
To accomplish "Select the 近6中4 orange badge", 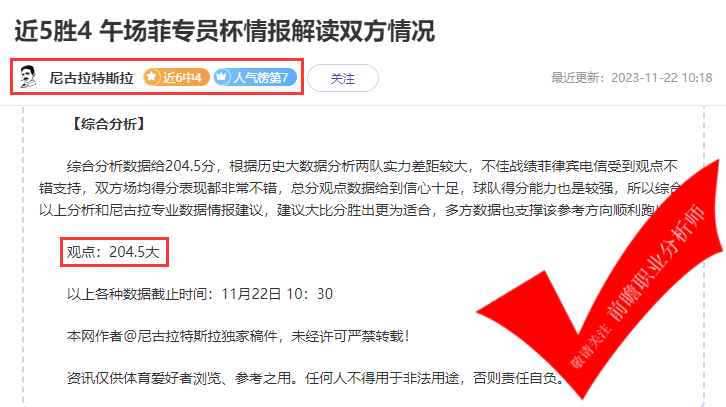I will [176, 77].
